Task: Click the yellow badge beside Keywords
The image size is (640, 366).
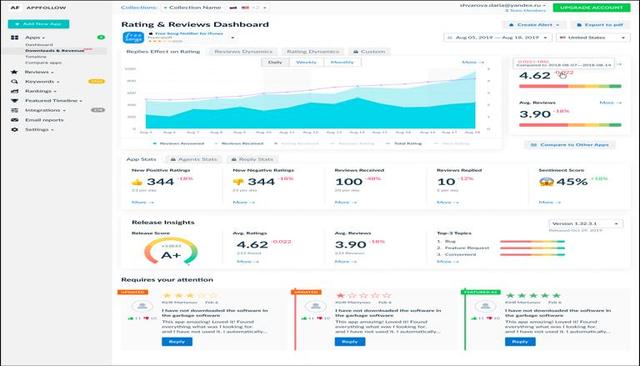Action: point(97,82)
